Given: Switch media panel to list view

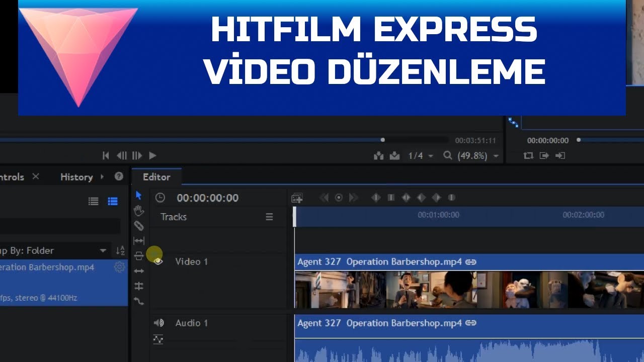Looking at the screenshot, I should click(94, 201).
